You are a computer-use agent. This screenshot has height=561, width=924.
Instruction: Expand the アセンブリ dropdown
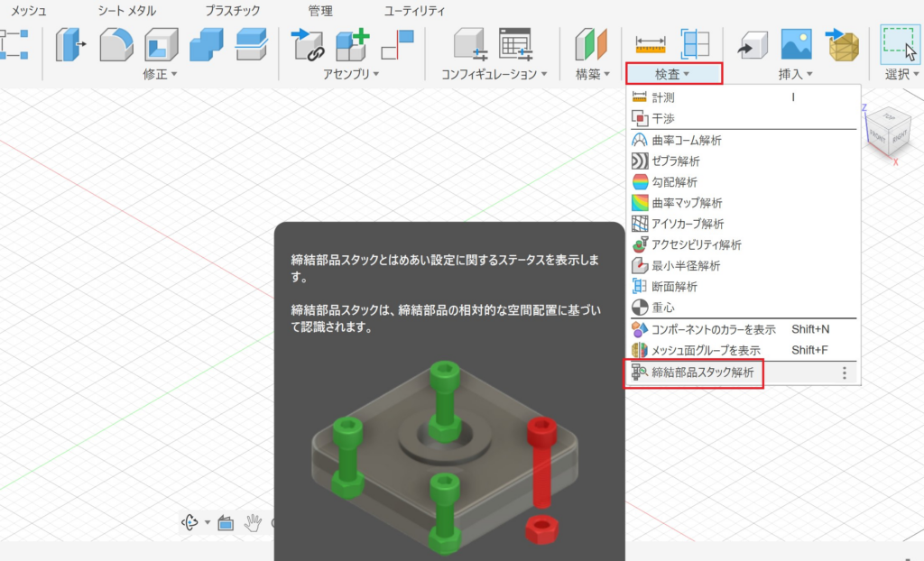[351, 74]
